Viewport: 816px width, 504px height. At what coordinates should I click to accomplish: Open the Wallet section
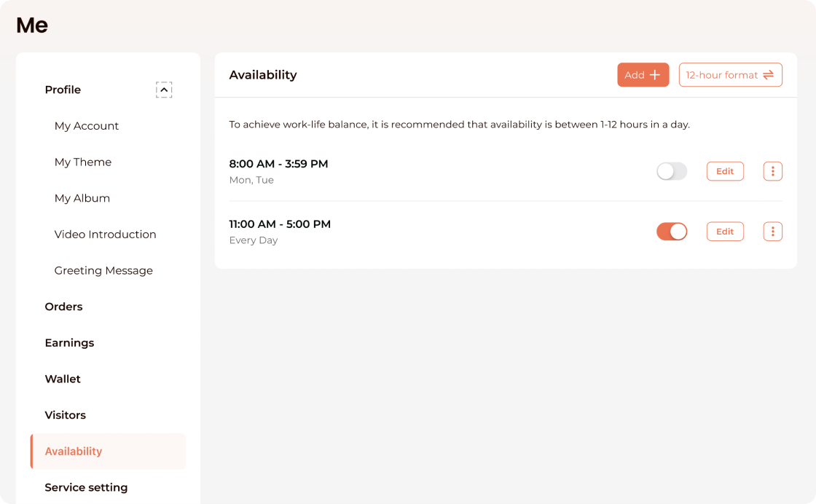pyautogui.click(x=63, y=379)
